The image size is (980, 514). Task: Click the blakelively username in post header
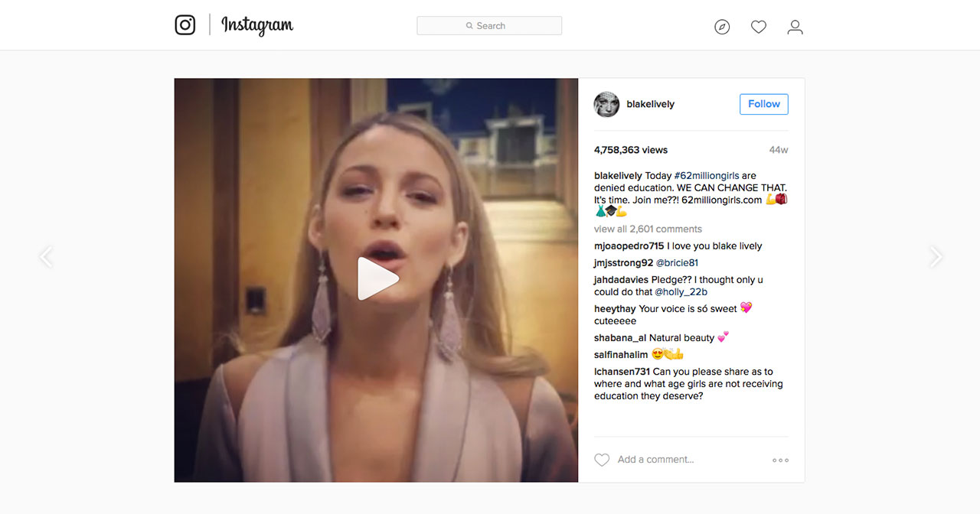650,104
